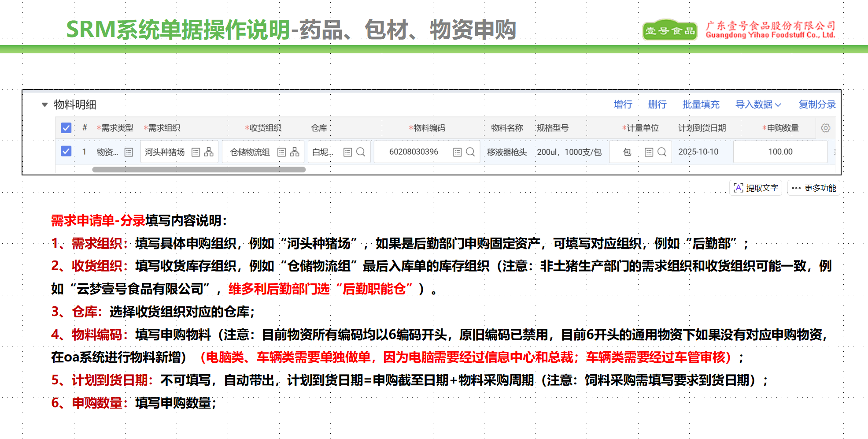Click 增行 to add a row
Screen dimensions: 868x439
pyautogui.click(x=623, y=104)
